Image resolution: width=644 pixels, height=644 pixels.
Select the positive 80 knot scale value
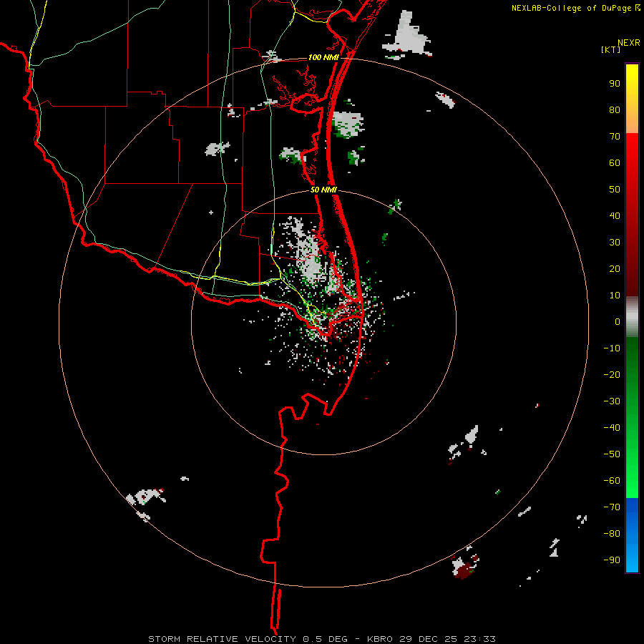615,109
